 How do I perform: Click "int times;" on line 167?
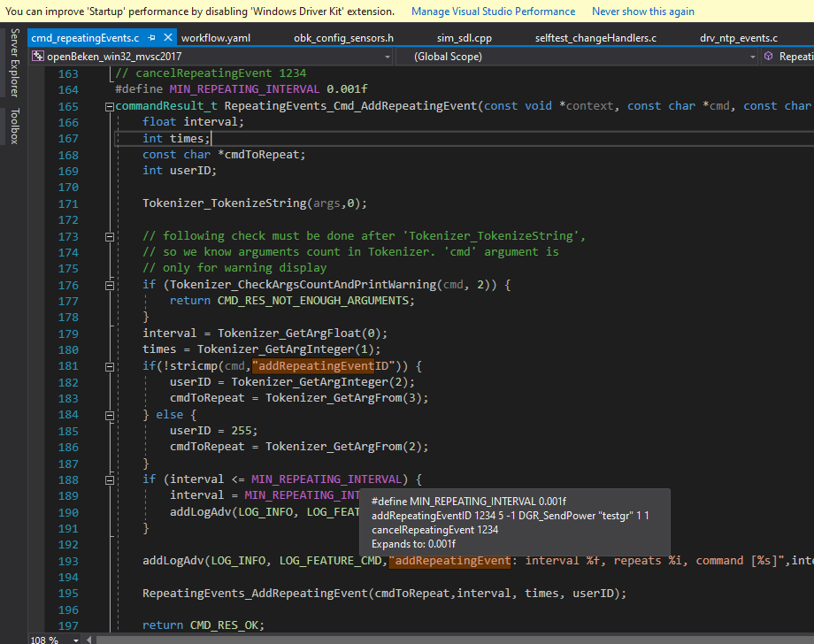(x=176, y=138)
